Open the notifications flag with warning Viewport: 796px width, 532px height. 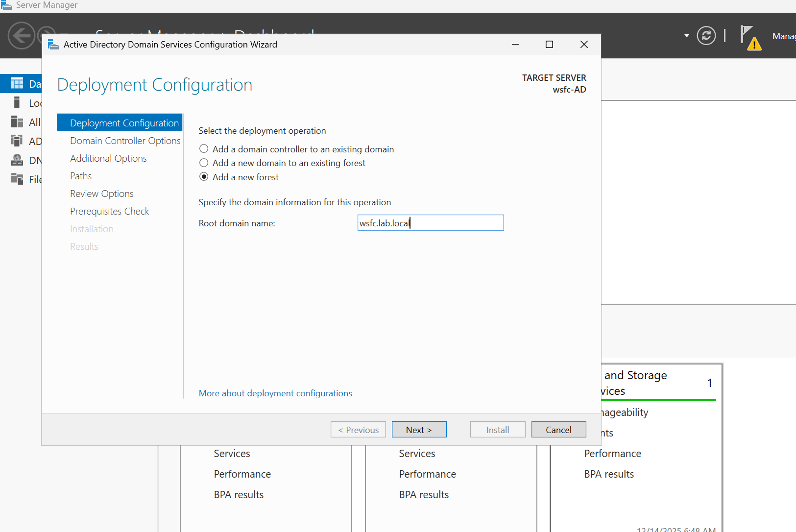(x=750, y=38)
